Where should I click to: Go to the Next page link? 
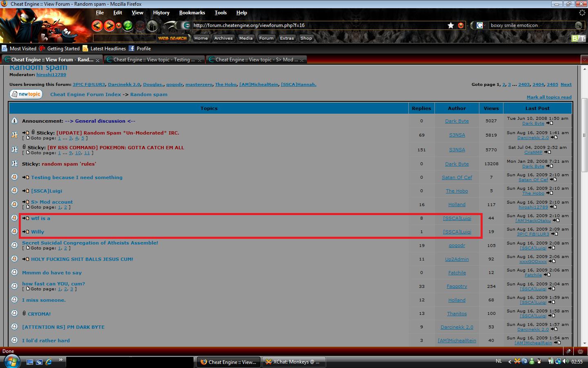(566, 85)
